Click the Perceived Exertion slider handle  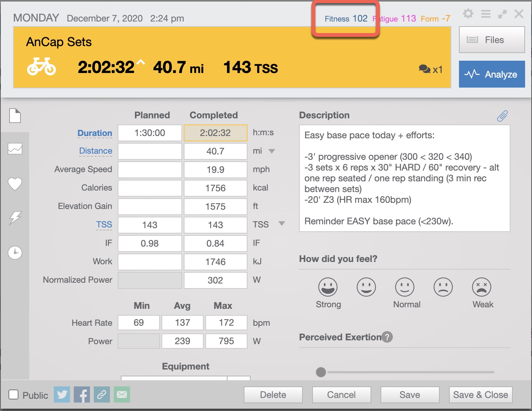(321, 372)
